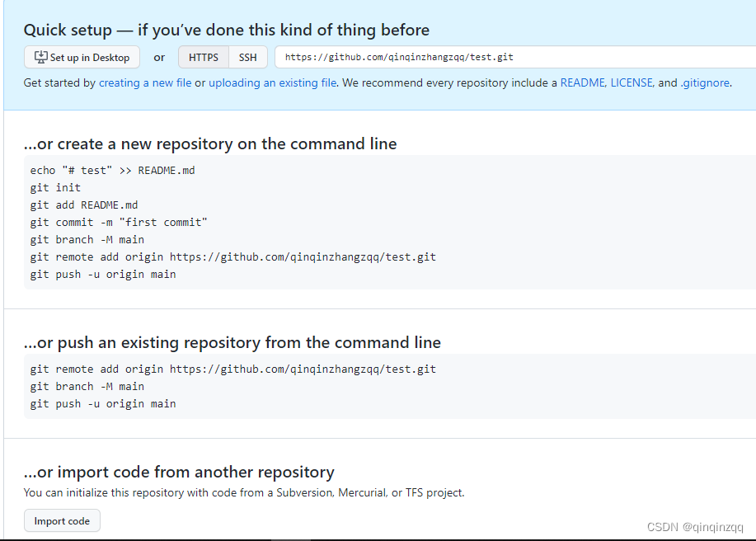Select the HTTPS protocol toggle
756x541 pixels.
204,58
